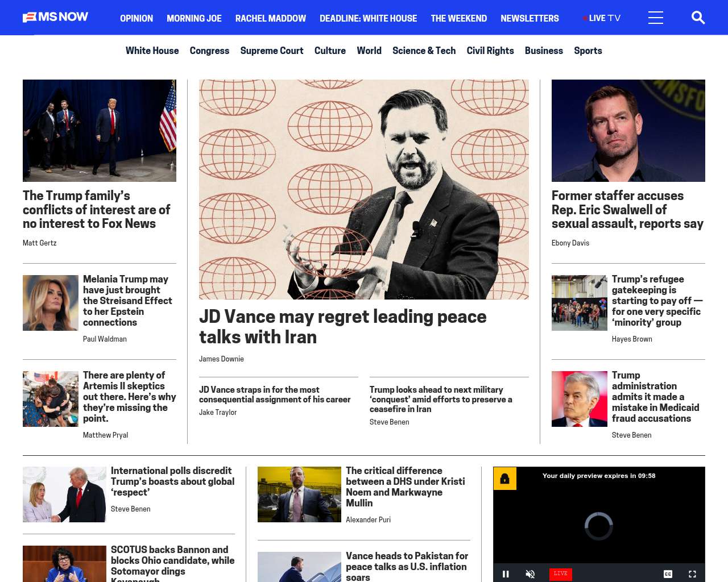Enter fullscreen mode on the video player
The height and width of the screenshot is (582, 728).
click(x=692, y=574)
